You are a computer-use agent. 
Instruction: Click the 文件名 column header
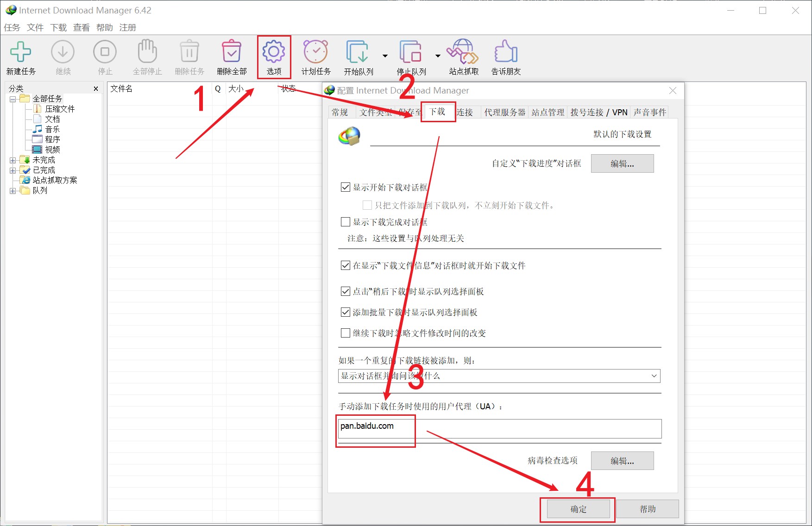click(160, 88)
